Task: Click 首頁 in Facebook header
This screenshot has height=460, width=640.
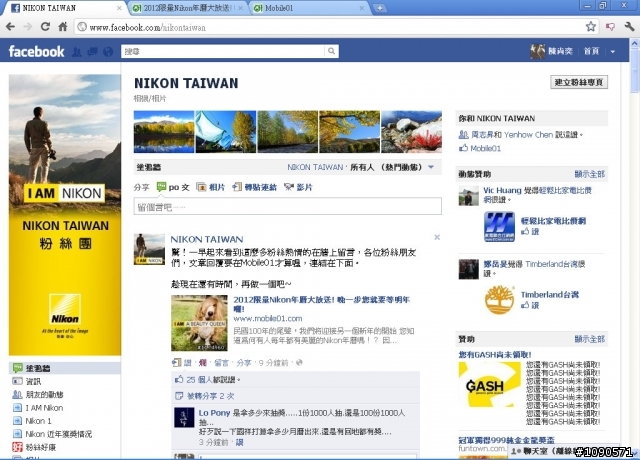Action: (591, 51)
